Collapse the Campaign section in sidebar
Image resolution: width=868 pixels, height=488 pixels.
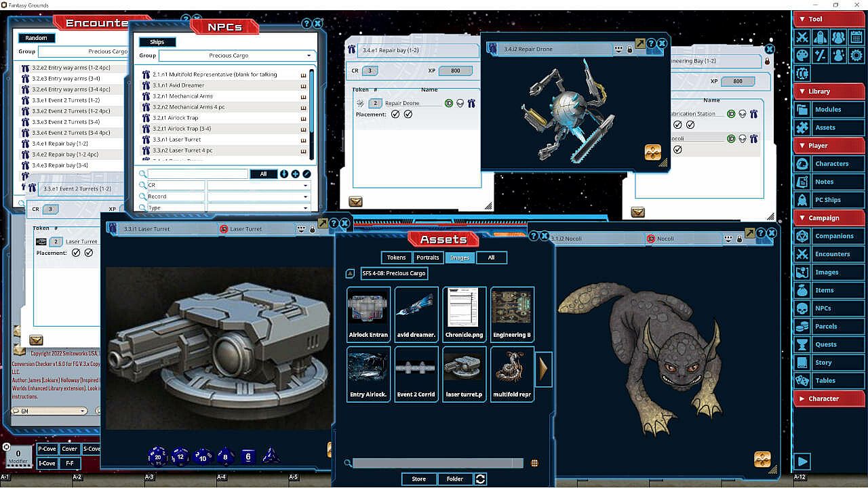pyautogui.click(x=829, y=218)
